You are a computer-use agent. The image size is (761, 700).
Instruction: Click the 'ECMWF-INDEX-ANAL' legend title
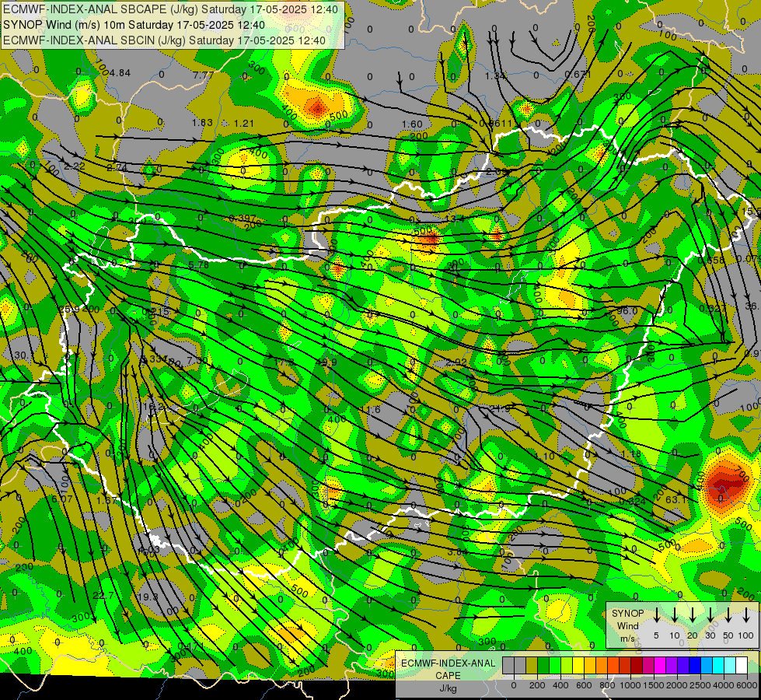coord(448,663)
